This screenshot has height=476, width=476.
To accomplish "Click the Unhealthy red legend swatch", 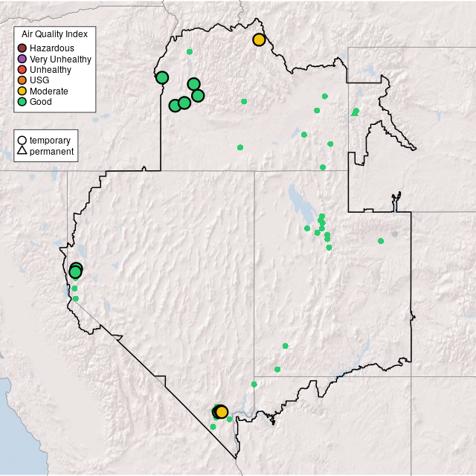I will (x=22, y=69).
